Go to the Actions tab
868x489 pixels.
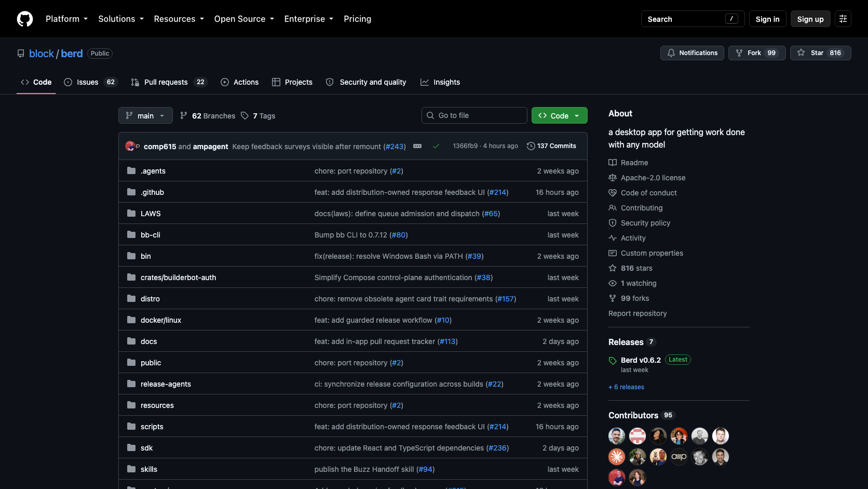(x=239, y=82)
